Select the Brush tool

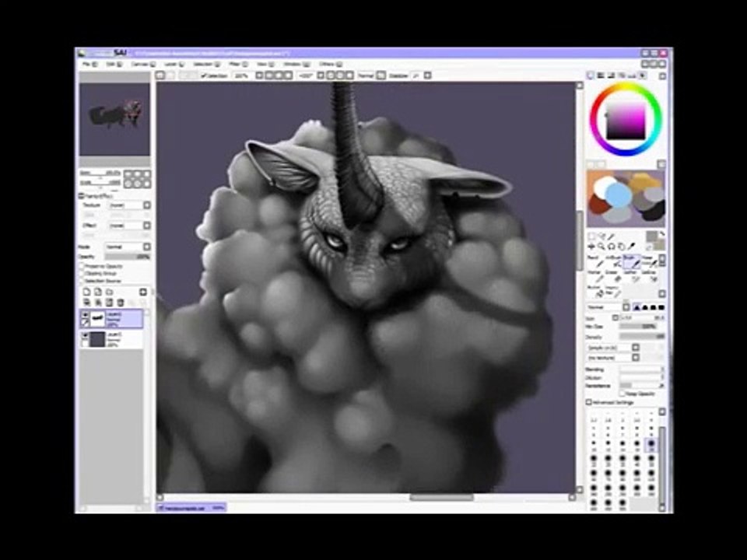click(631, 261)
